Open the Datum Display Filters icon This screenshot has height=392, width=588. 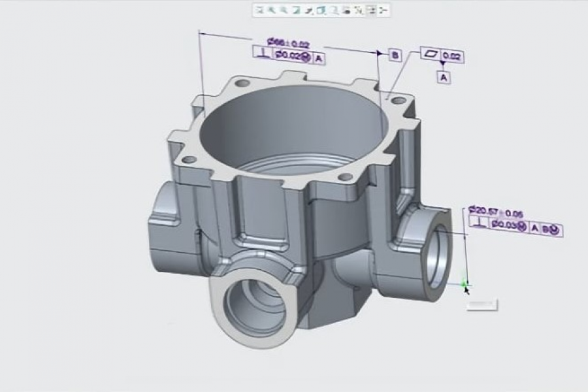(x=359, y=10)
